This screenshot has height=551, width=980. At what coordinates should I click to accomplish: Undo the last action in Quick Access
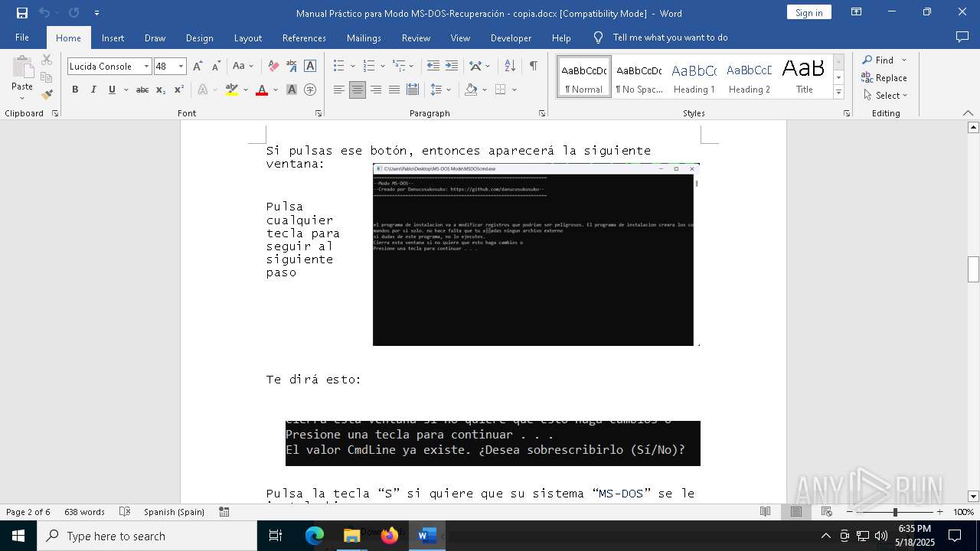[44, 13]
